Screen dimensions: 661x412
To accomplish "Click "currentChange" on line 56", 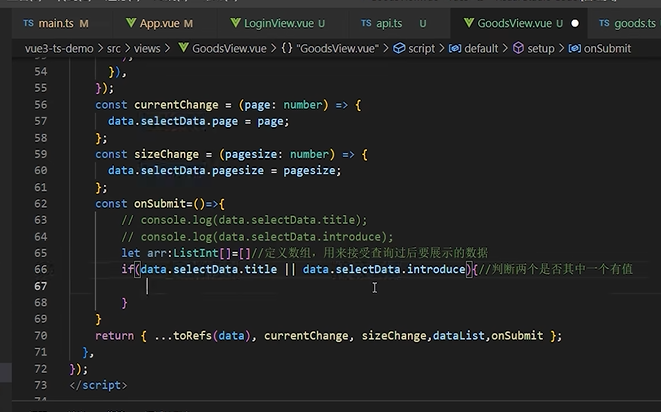I will (x=176, y=105).
